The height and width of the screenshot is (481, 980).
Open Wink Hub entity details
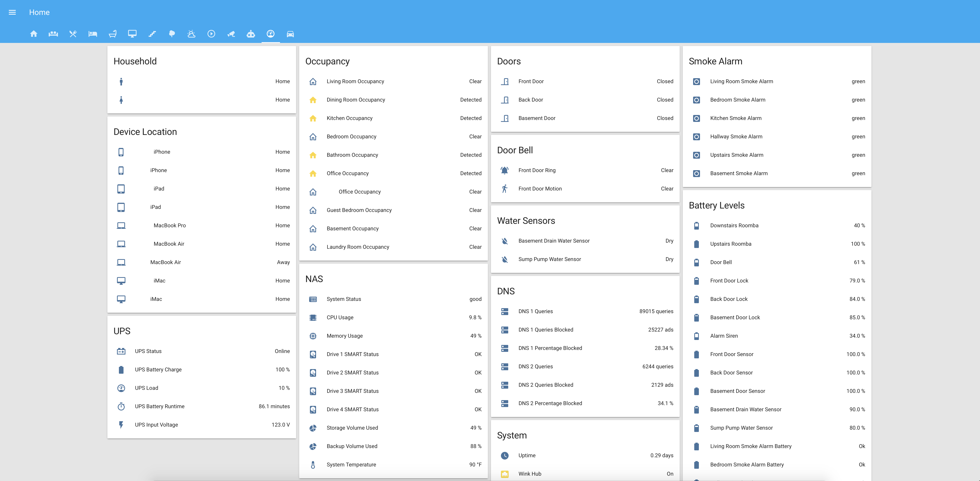tap(530, 474)
